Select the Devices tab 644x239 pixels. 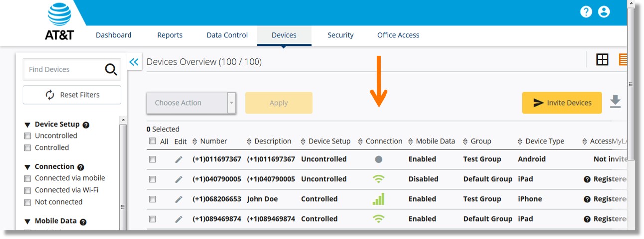tap(284, 35)
